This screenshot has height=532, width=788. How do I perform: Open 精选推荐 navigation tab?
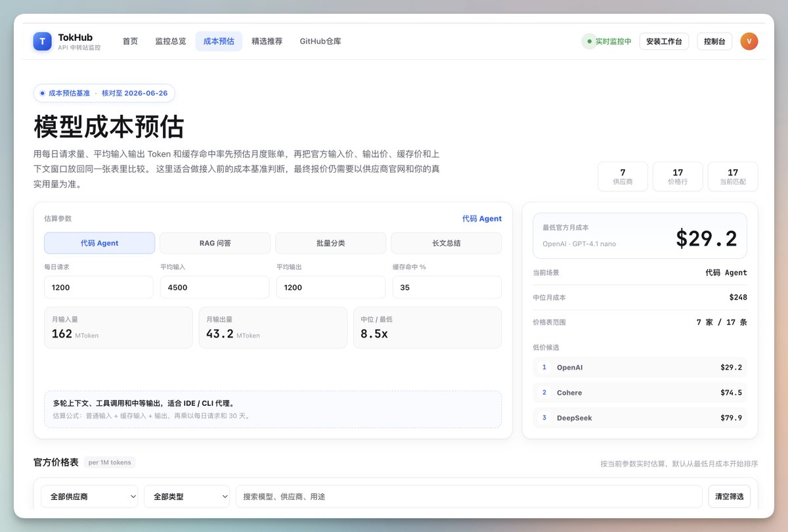click(x=267, y=41)
